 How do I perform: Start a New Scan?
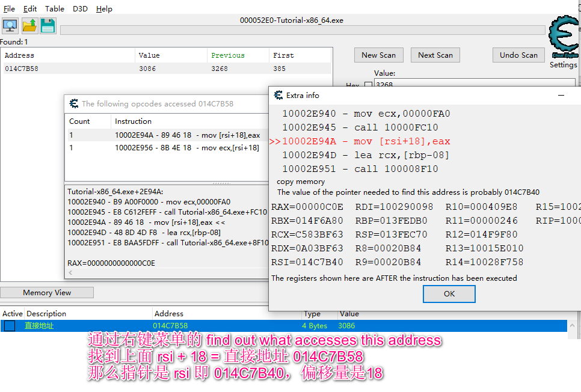tap(378, 55)
